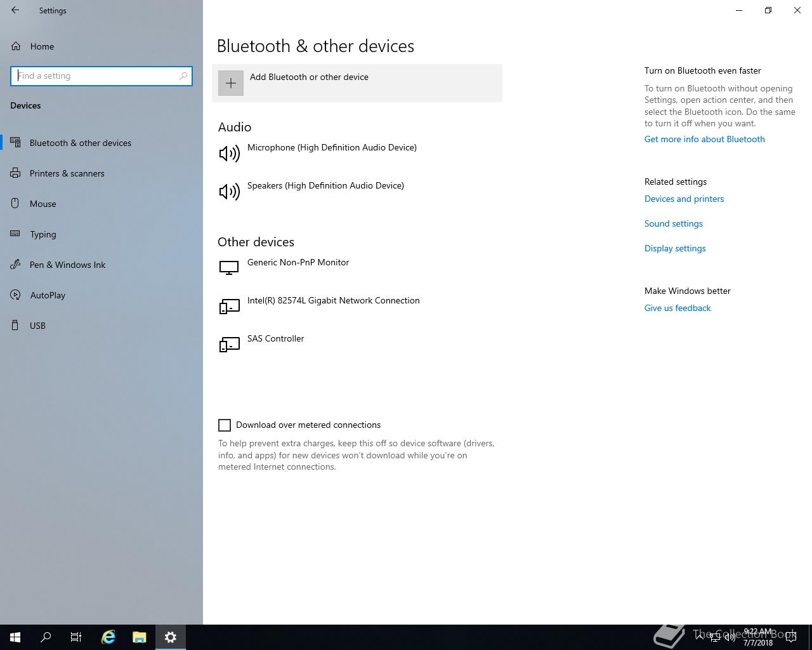The width and height of the screenshot is (812, 650).
Task: Click the mouse icon in sidebar
Action: (15, 204)
